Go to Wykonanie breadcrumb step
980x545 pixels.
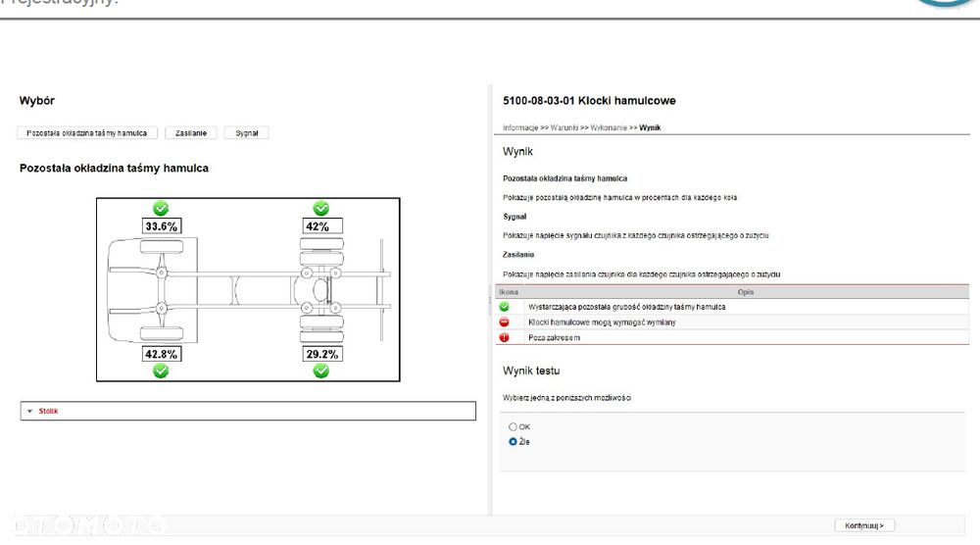(x=609, y=127)
